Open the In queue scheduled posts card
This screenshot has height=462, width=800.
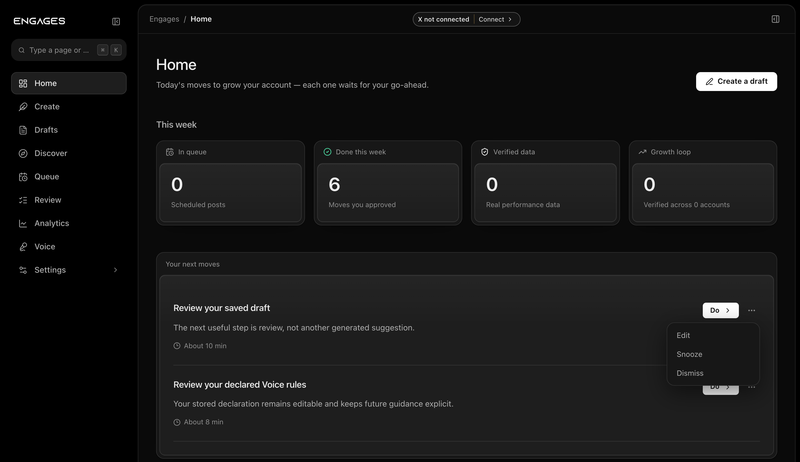231,183
